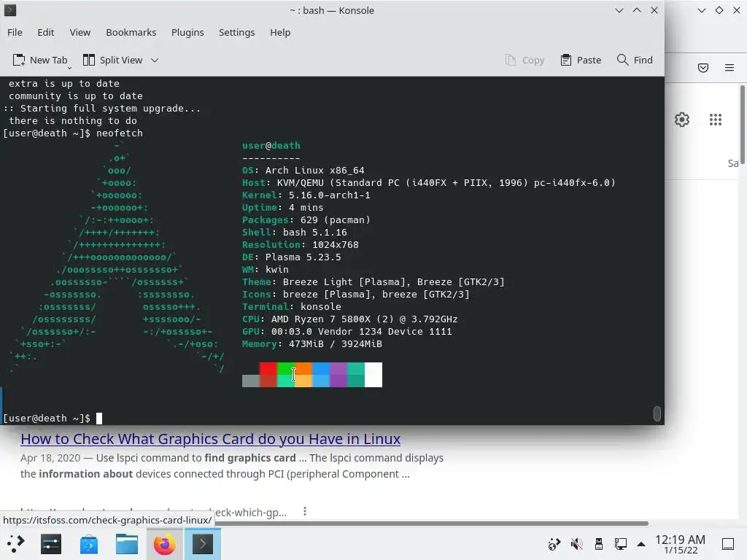Click the white neofetch color block
The image size is (747, 560).
coord(373,375)
